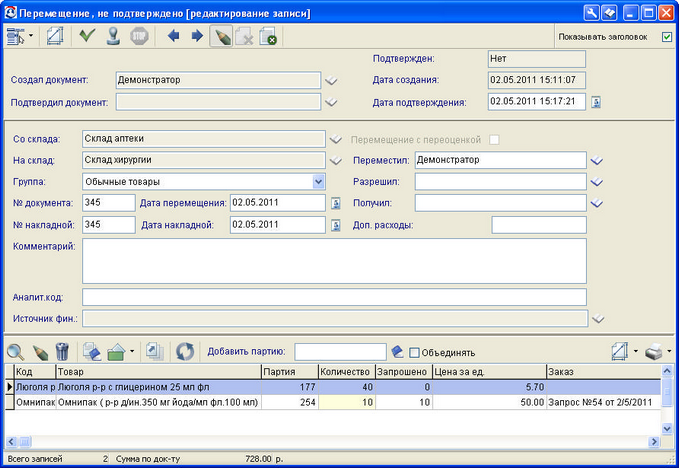Click the green box import icon
Screen dimensions: 679x468
click(116, 352)
